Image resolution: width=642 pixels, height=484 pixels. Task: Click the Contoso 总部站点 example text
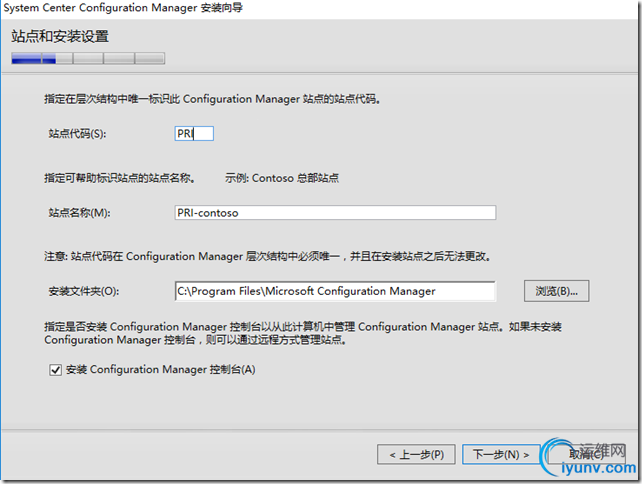point(295,178)
